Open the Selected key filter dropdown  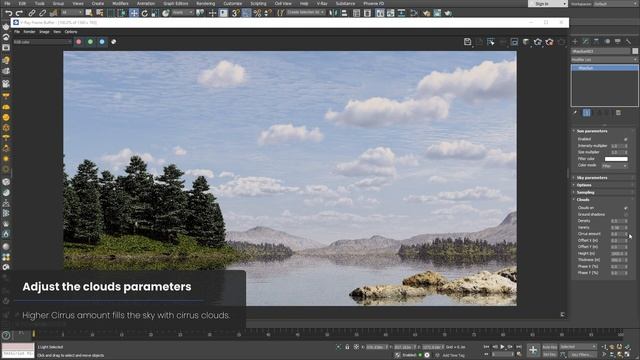(x=578, y=347)
